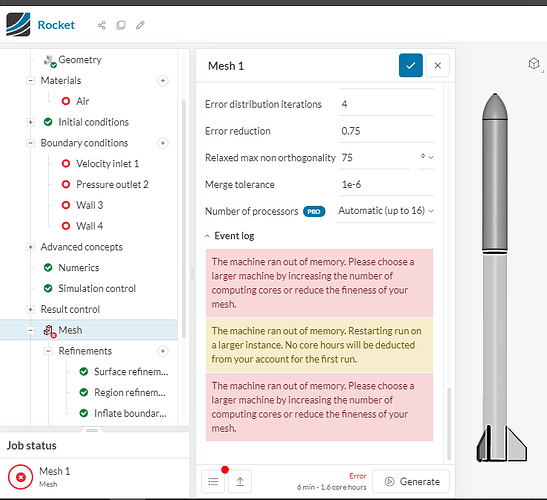Open the Number of processors dropdown
The height and width of the screenshot is (500, 547).
385,211
